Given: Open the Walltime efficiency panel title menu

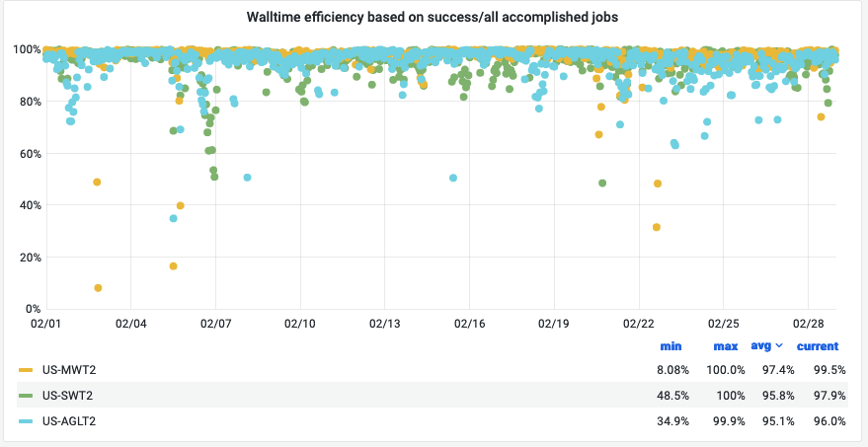Looking at the screenshot, I should tap(434, 17).
